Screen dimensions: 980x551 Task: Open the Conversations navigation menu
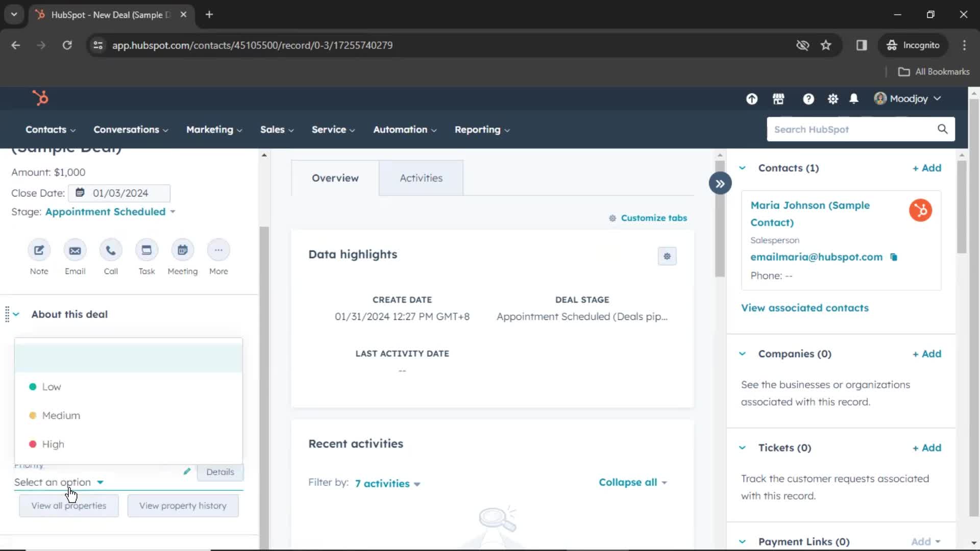coord(131,130)
